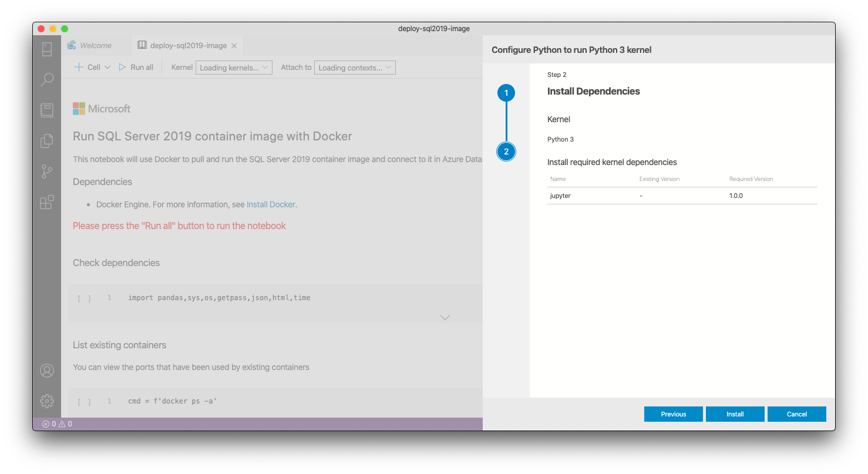This screenshot has width=868, height=474.
Task: Open the Extensions view icon
Action: point(47,203)
